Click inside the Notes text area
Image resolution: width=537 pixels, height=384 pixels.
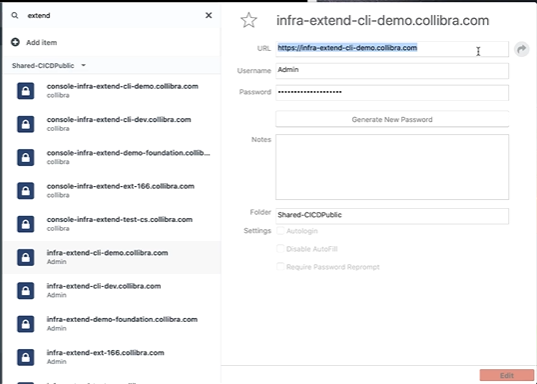click(392, 167)
